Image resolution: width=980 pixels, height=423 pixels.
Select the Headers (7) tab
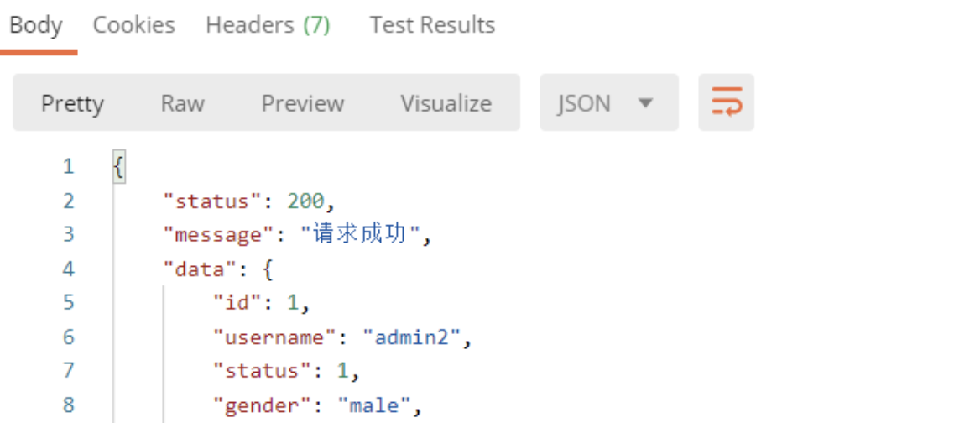[268, 25]
